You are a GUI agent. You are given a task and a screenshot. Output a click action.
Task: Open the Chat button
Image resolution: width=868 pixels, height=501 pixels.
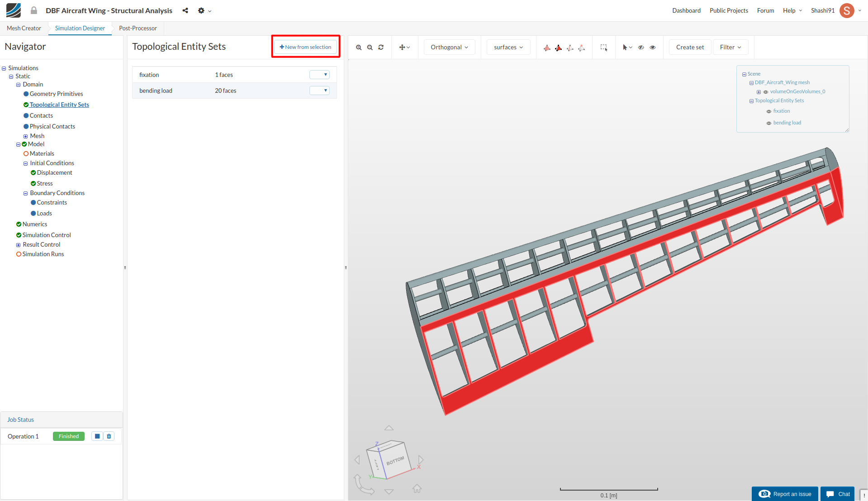[838, 494]
